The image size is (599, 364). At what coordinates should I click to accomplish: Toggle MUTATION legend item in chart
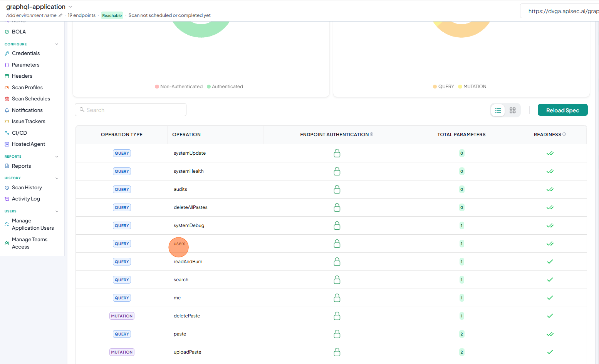pos(472,87)
